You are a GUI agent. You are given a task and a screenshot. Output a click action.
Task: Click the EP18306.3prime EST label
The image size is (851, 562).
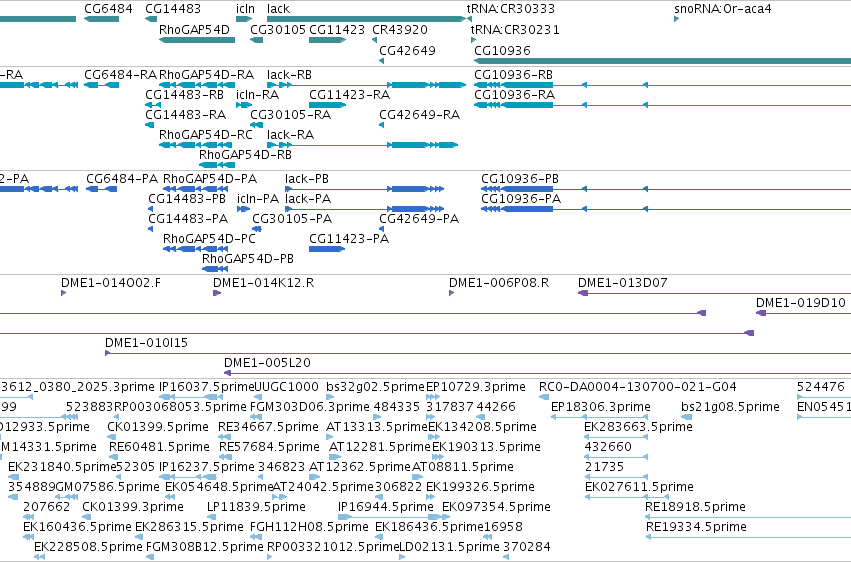600,407
